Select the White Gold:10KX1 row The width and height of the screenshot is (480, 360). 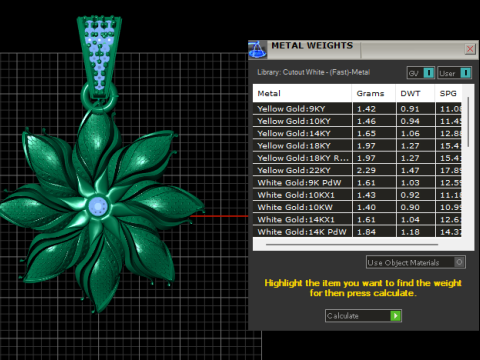pyautogui.click(x=357, y=195)
